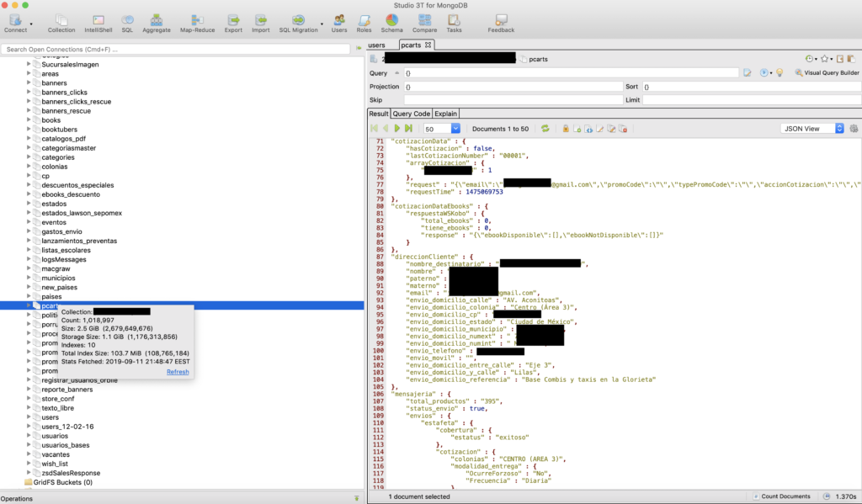
Task: Close the pcarts tab
Action: point(428,45)
